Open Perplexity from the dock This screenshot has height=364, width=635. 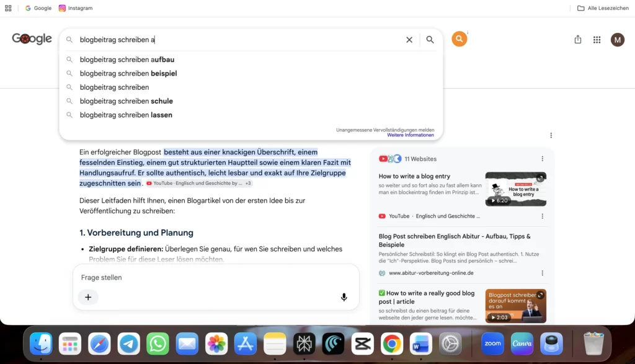point(304,344)
